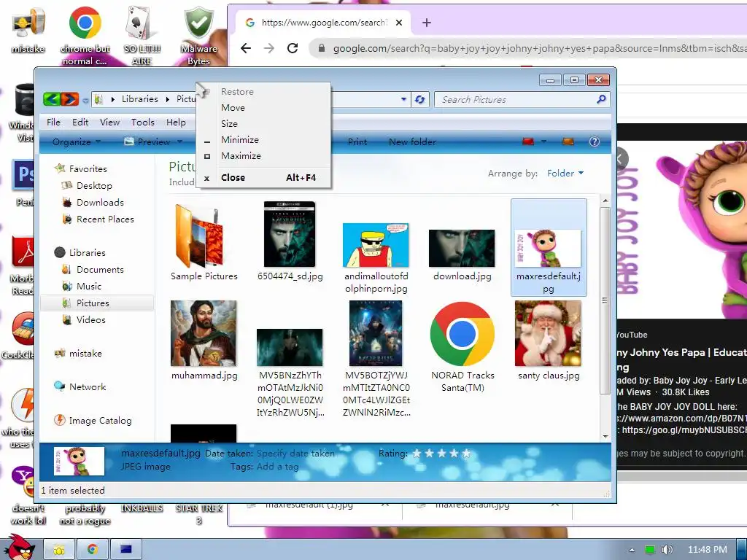Click the volume speaker tray icon
This screenshot has width=747, height=560.
tap(667, 550)
